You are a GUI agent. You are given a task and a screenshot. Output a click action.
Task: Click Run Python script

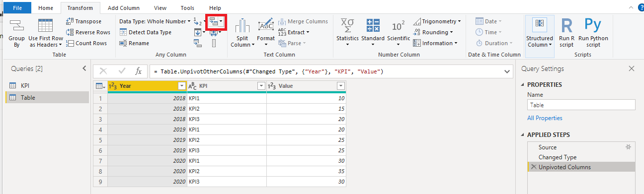(593, 33)
